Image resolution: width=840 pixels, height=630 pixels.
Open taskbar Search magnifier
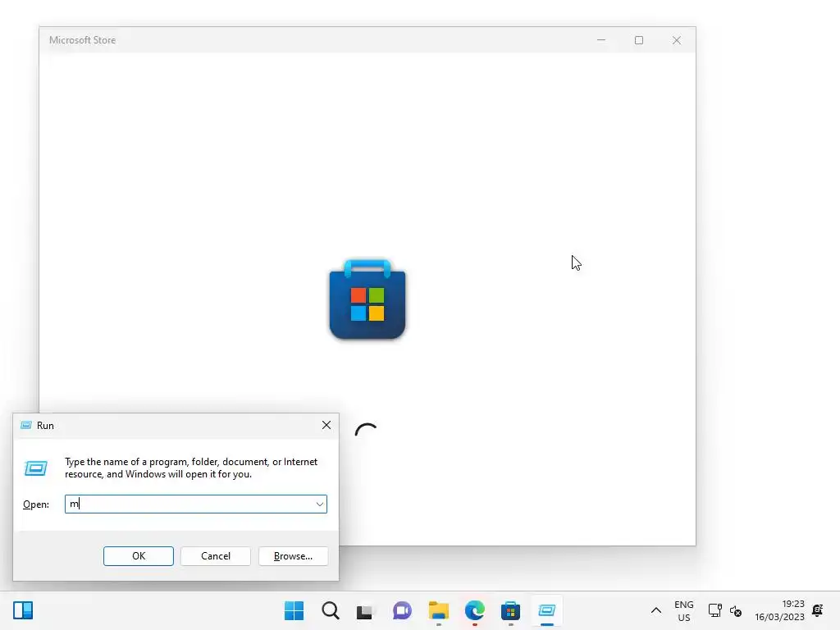point(331,610)
